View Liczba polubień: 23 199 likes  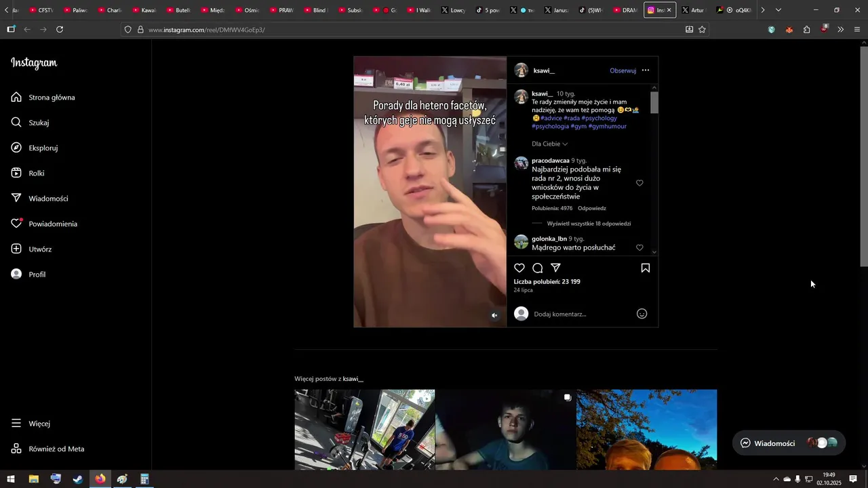tap(547, 281)
